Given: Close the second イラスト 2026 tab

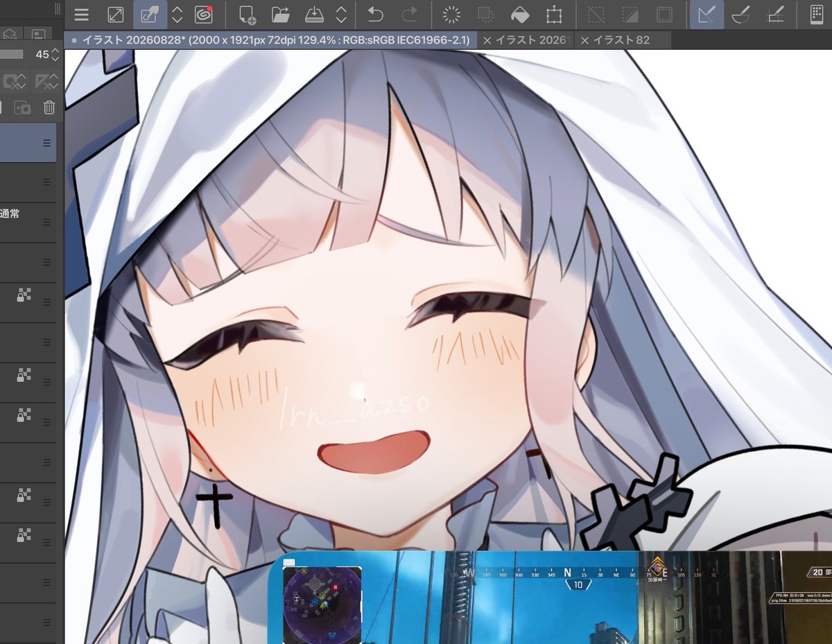Looking at the screenshot, I should 487,40.
